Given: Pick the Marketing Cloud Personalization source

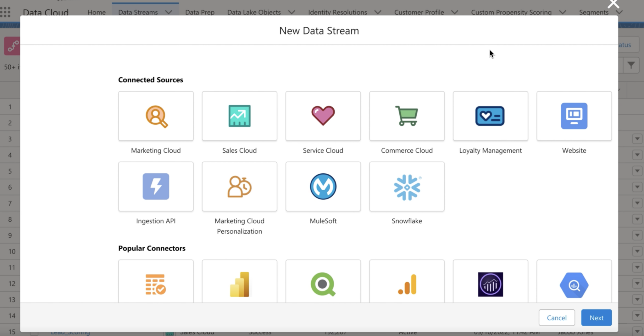Looking at the screenshot, I should pos(239,186).
